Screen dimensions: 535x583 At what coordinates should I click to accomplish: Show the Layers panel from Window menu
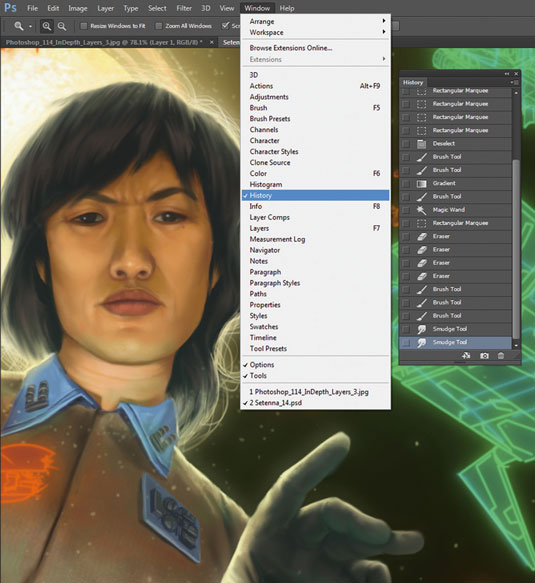315,228
